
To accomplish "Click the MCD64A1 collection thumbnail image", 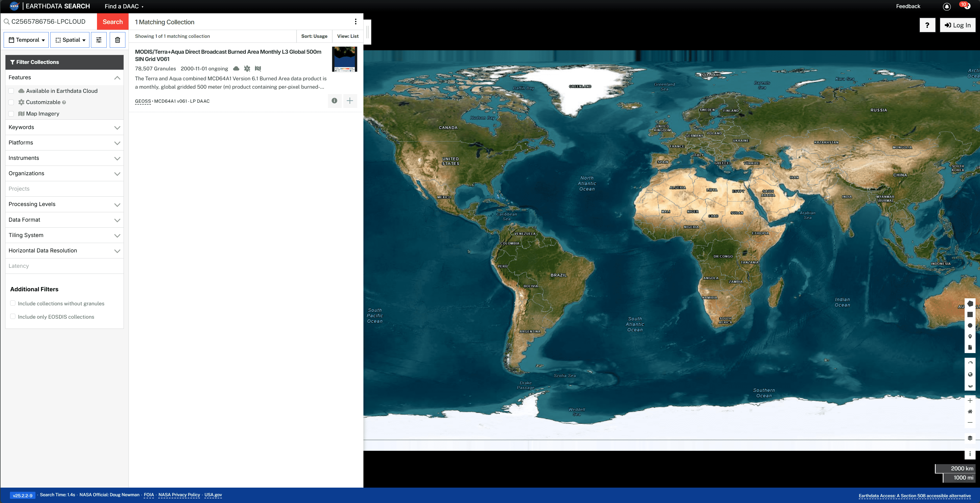I will (344, 59).
